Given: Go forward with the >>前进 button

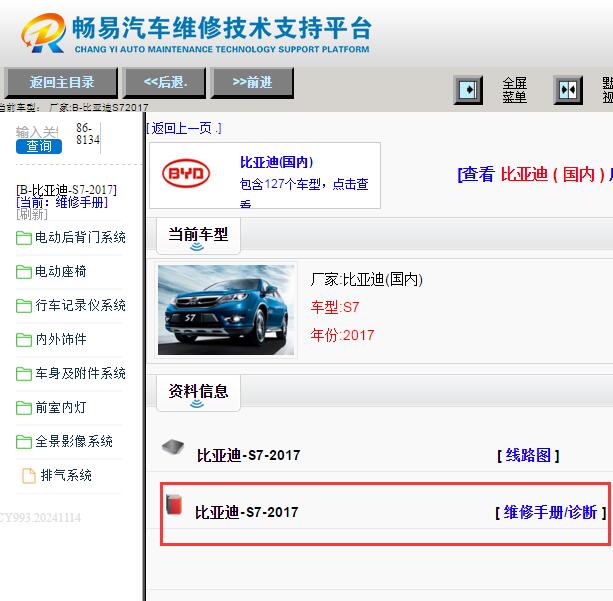Looking at the screenshot, I should pos(253,82).
